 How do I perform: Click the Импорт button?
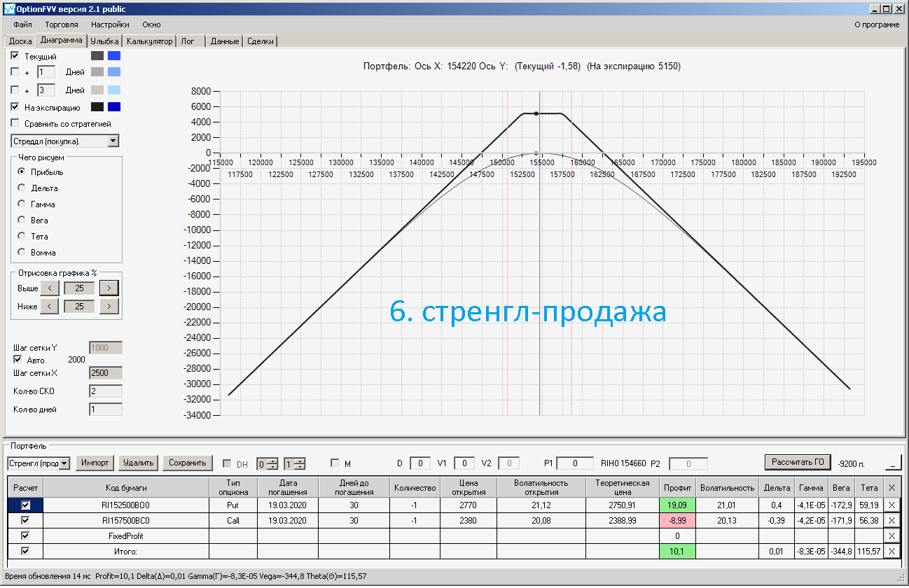[95, 463]
